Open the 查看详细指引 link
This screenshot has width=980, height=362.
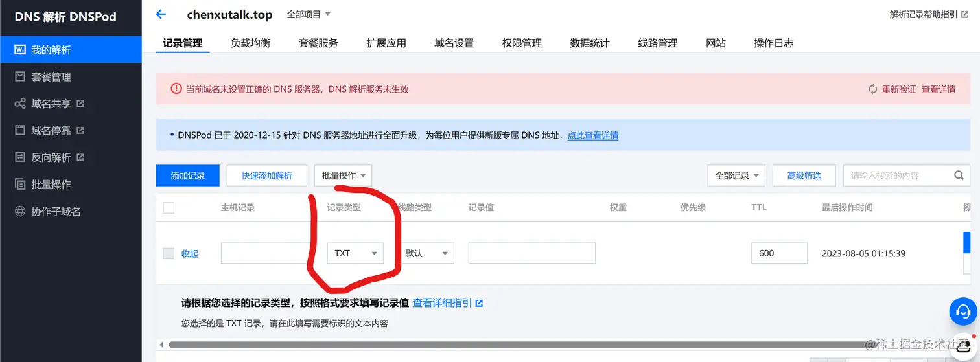(443, 302)
